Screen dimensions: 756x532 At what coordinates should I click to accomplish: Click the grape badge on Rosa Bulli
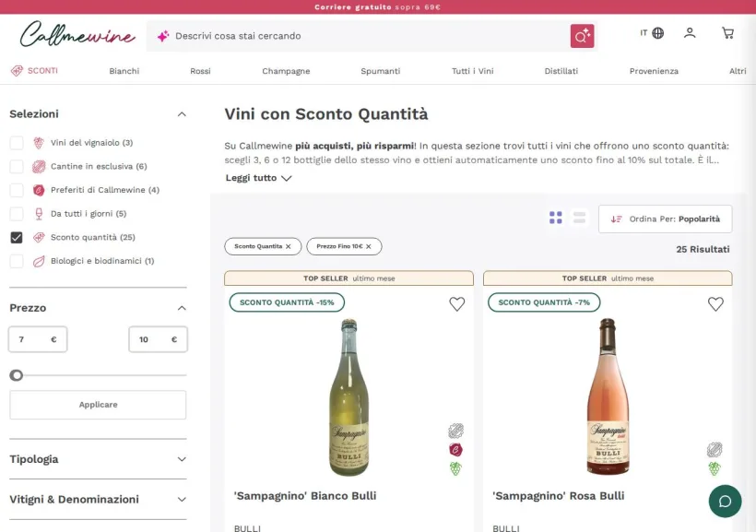click(x=715, y=468)
